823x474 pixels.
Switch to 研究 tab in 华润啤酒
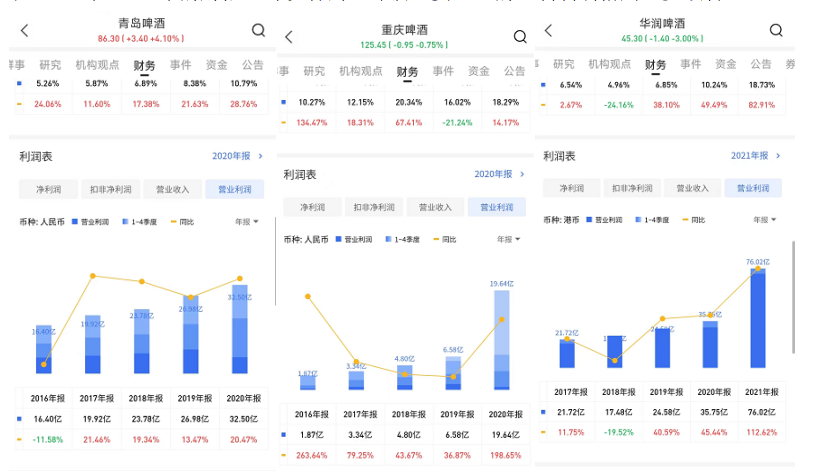click(x=564, y=64)
